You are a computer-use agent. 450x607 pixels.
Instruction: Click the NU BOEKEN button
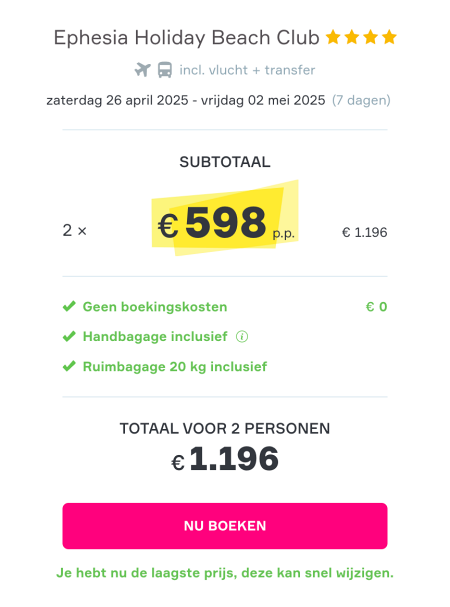225,526
